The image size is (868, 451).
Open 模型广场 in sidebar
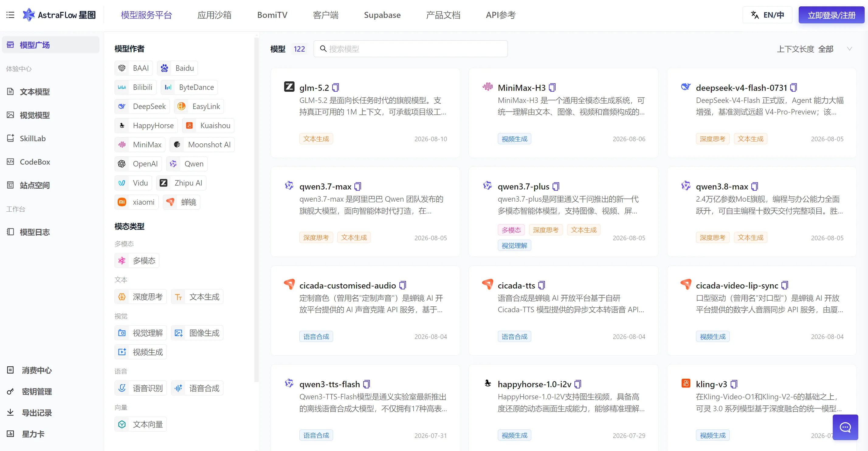[x=50, y=45]
